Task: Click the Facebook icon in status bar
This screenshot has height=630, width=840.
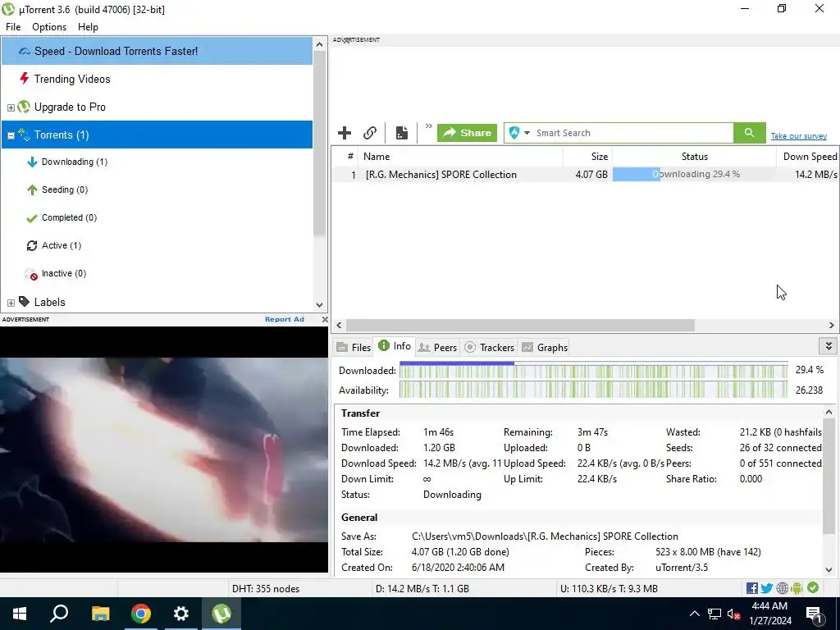Action: 752,588
